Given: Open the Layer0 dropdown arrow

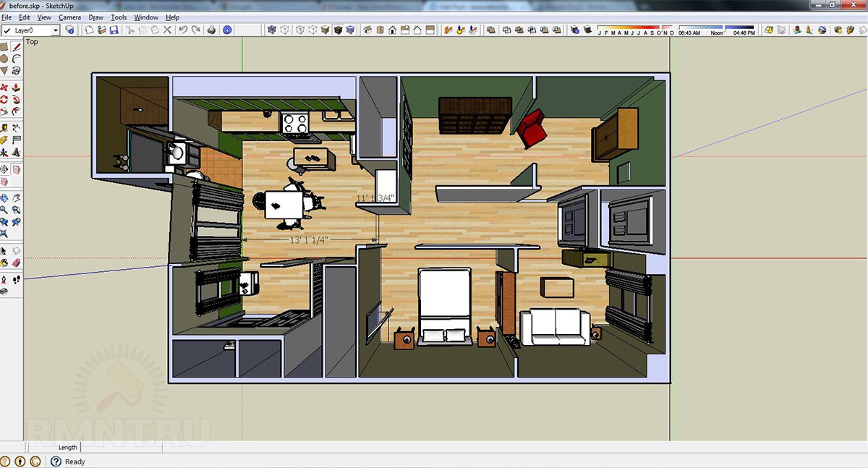Looking at the screenshot, I should 55,30.
